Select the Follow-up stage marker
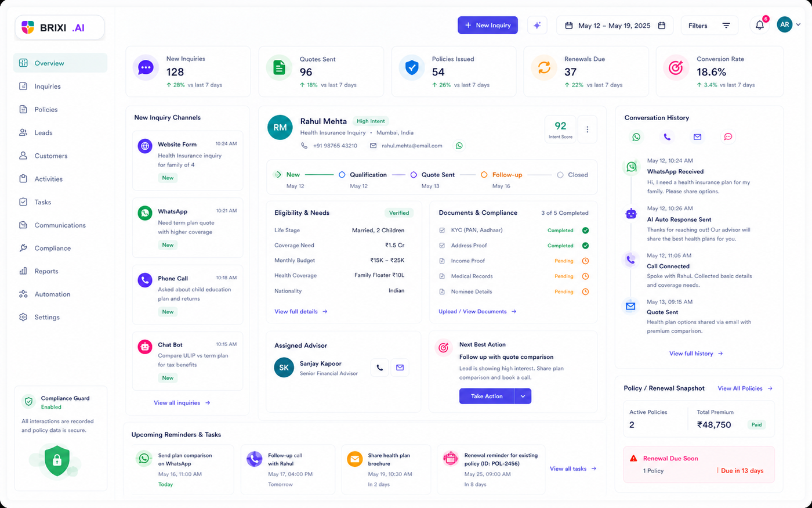Image resolution: width=812 pixels, height=508 pixels. tap(484, 175)
